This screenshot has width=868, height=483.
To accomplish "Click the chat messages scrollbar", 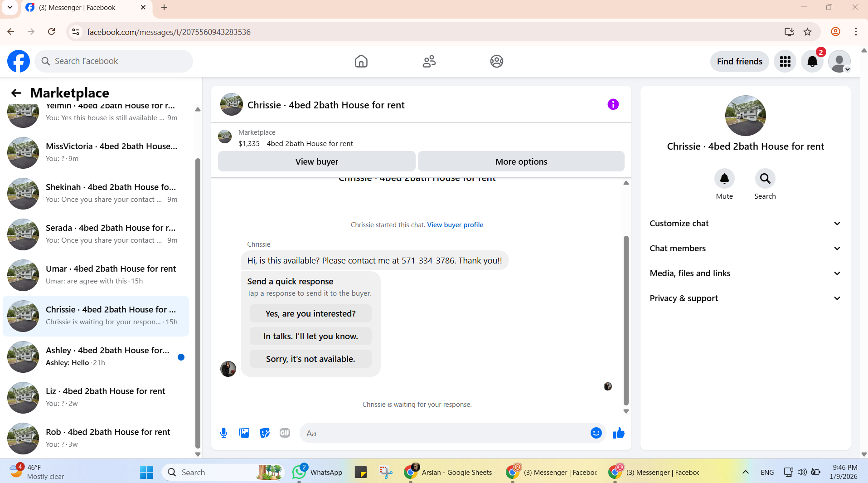I will point(626,320).
